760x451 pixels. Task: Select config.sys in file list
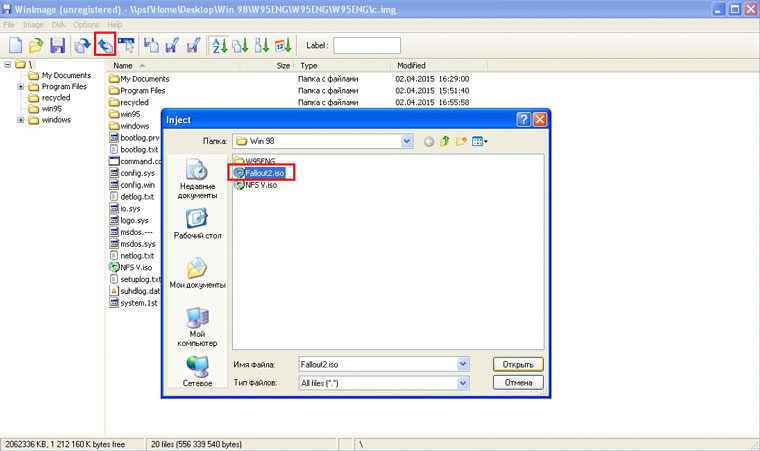[x=132, y=173]
